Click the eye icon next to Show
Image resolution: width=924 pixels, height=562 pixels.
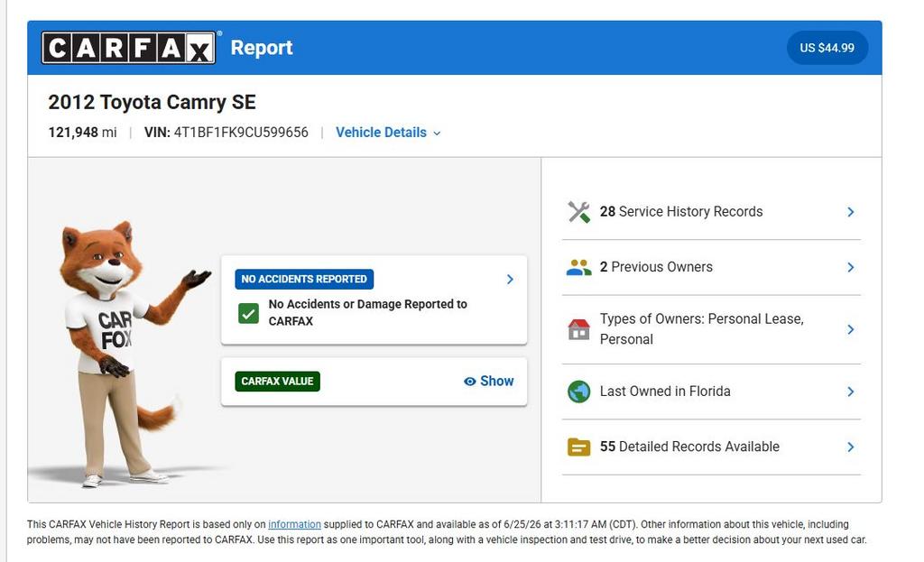pos(469,382)
